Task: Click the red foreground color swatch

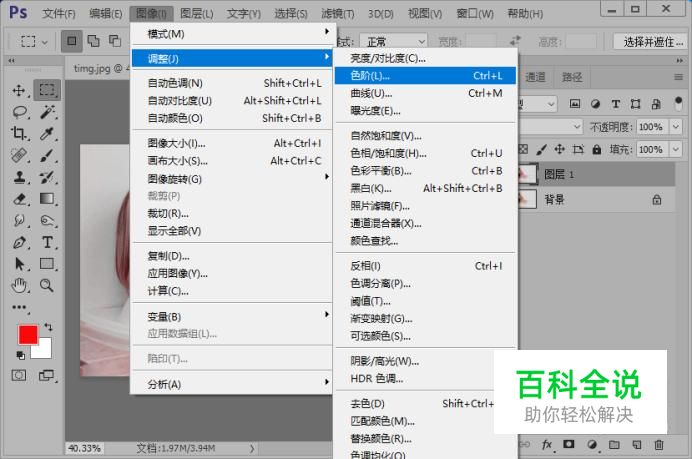Action: point(28,335)
